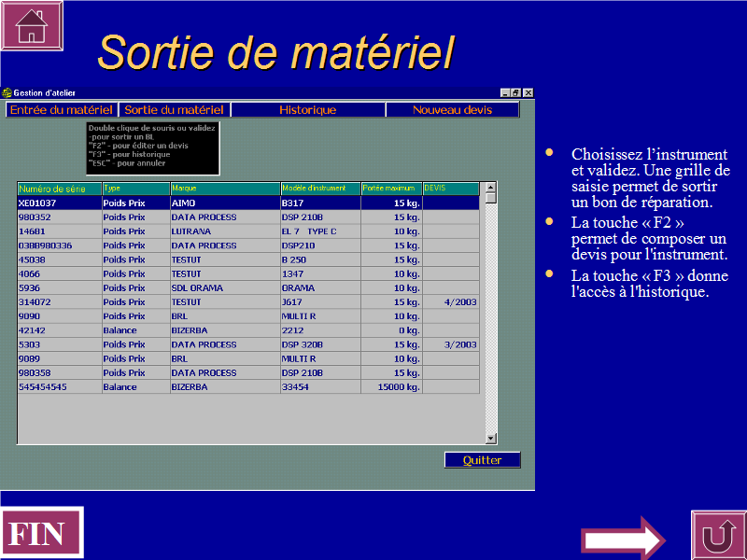Image resolution: width=747 pixels, height=560 pixels.
Task: Click the Gestion d'atelier title bar icon
Action: [x=7, y=92]
